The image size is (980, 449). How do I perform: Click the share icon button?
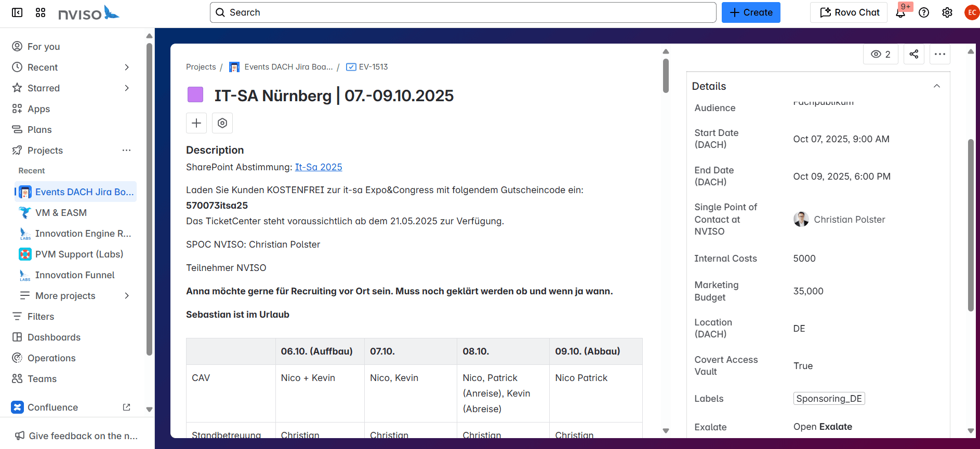(x=914, y=54)
